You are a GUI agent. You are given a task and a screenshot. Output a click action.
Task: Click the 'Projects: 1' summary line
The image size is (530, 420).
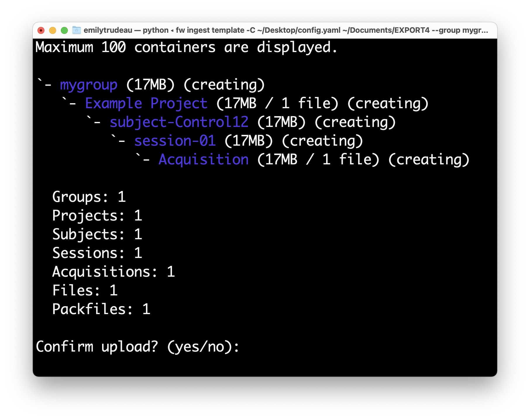point(97,216)
